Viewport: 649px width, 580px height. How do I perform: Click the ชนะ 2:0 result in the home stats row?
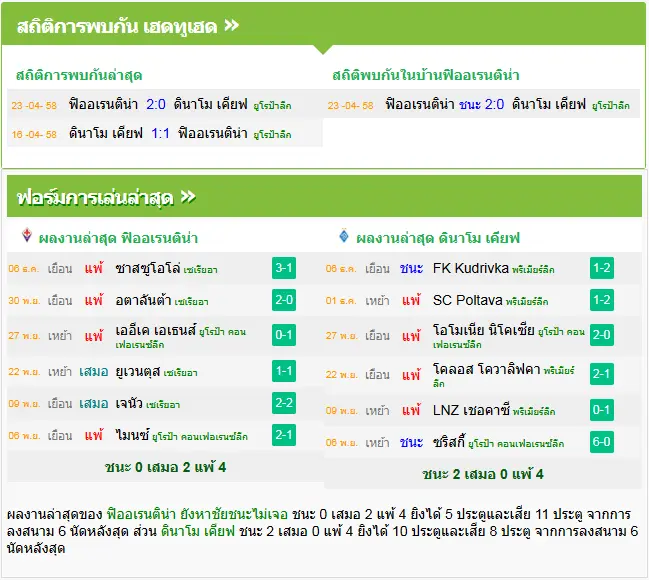pos(482,104)
